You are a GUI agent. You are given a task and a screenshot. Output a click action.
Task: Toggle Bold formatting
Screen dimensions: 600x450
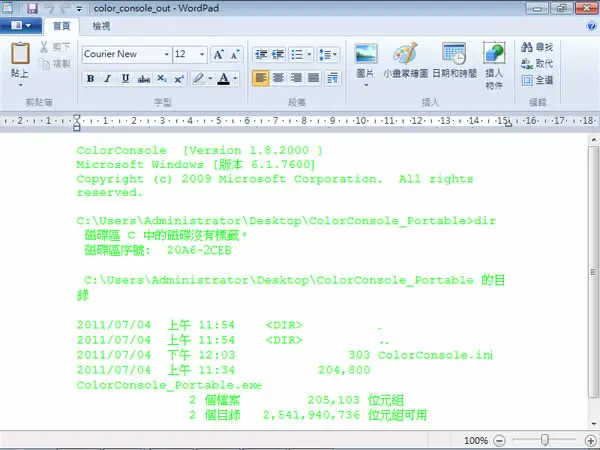tap(91, 79)
